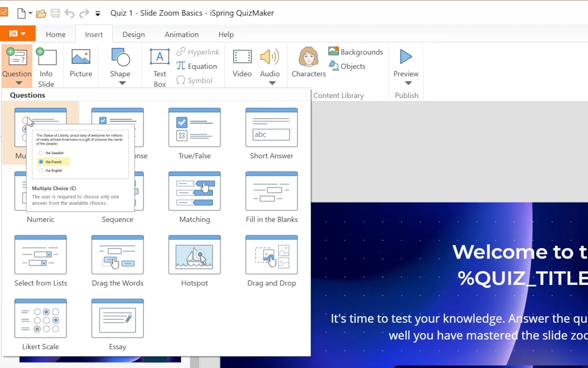Image resolution: width=588 pixels, height=368 pixels.
Task: Insert a Text Box
Action: tap(160, 67)
